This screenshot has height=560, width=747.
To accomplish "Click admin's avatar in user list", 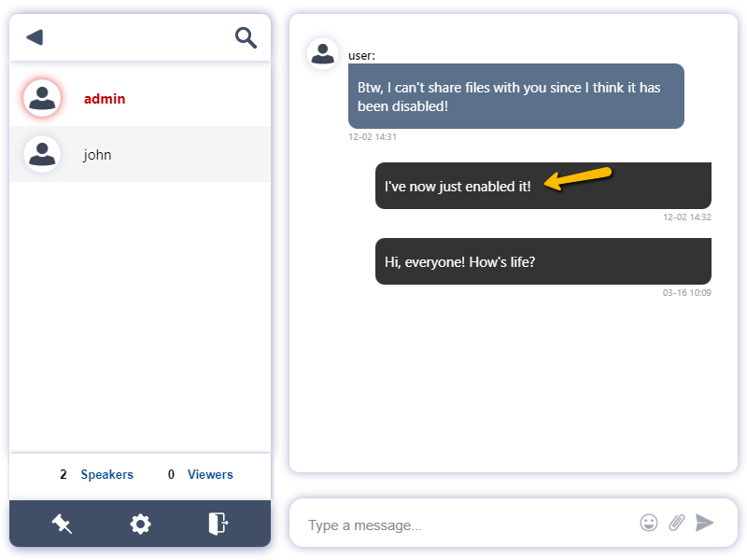I will click(x=42, y=98).
